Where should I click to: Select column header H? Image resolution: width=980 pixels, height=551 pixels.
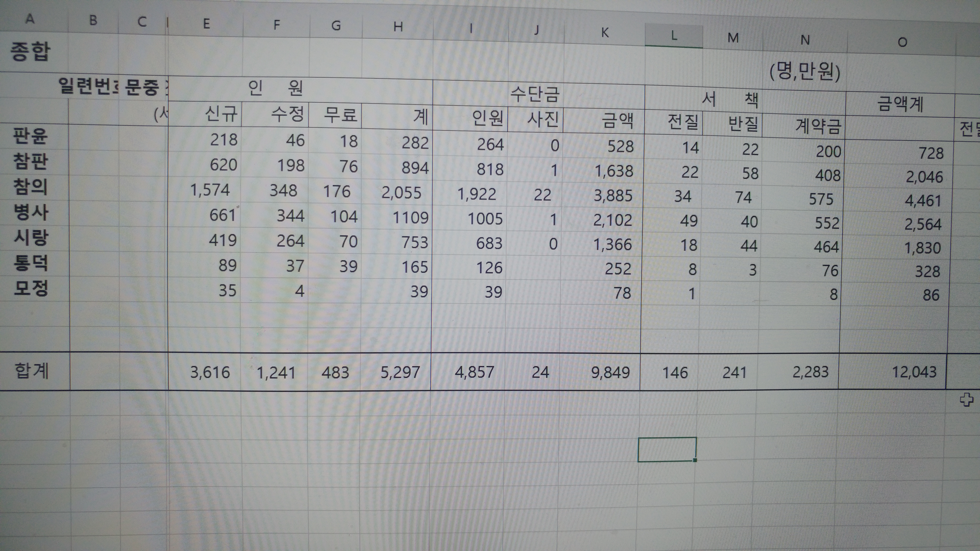click(x=398, y=27)
